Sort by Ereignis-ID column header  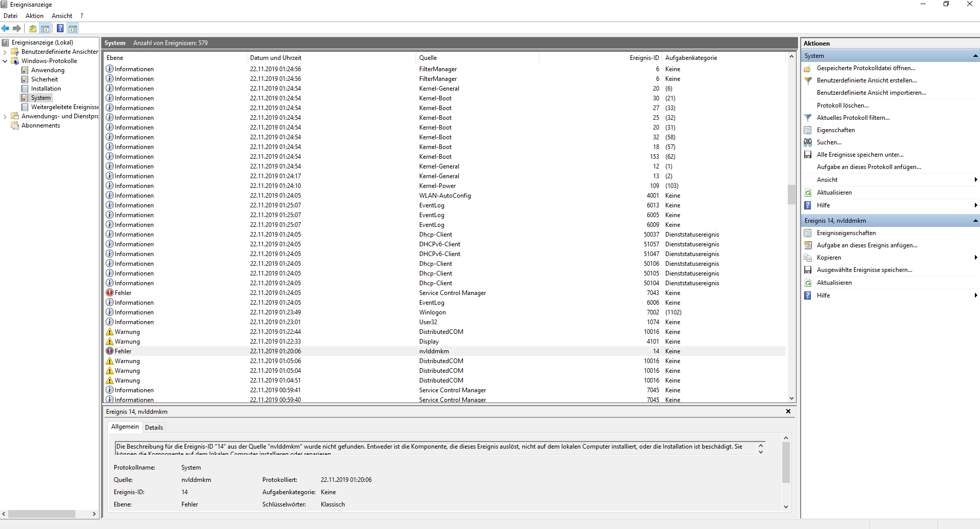pyautogui.click(x=600, y=58)
